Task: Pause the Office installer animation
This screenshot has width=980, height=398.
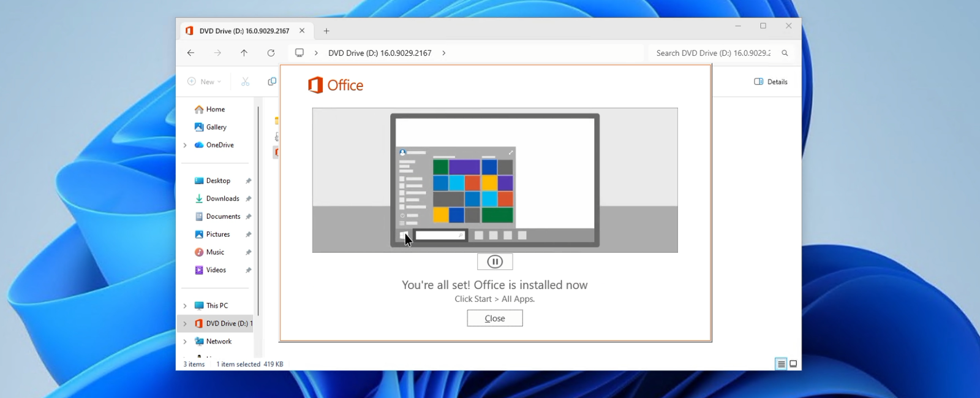Action: coord(495,262)
